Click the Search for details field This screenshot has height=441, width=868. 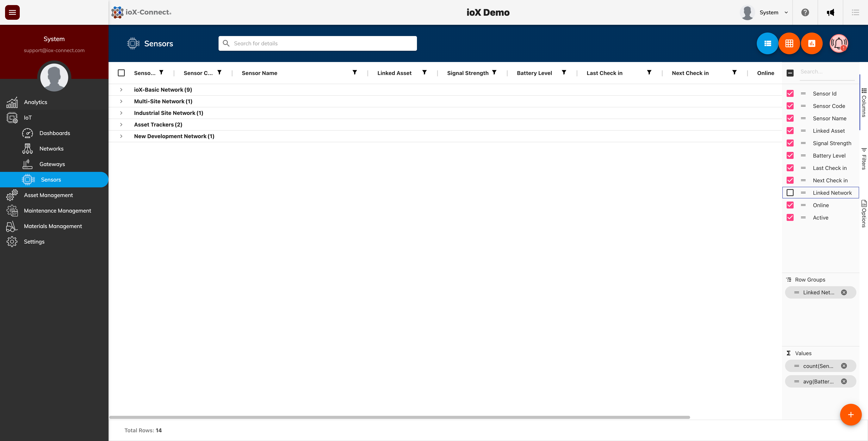click(317, 43)
